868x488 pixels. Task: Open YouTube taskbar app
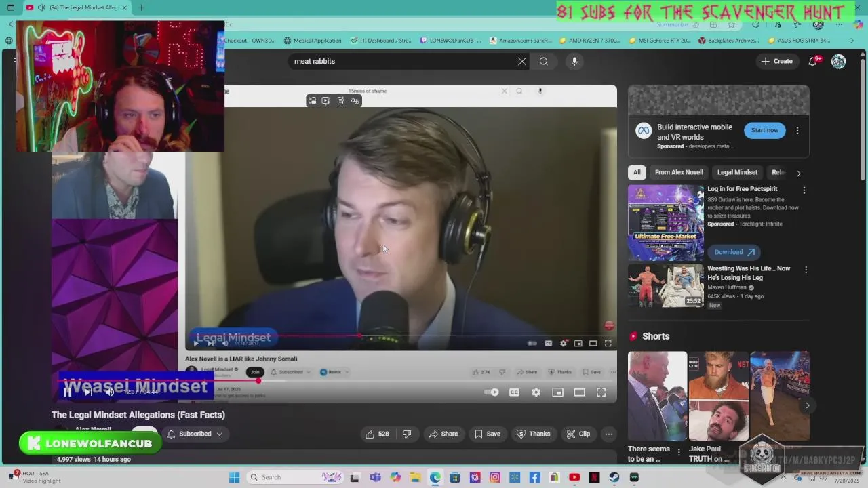(574, 477)
